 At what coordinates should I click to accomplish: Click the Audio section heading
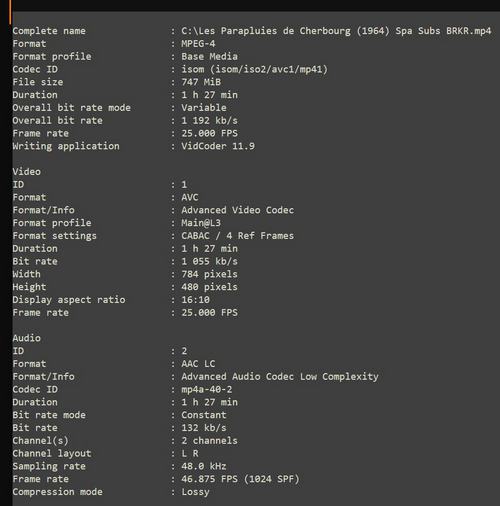[27, 338]
